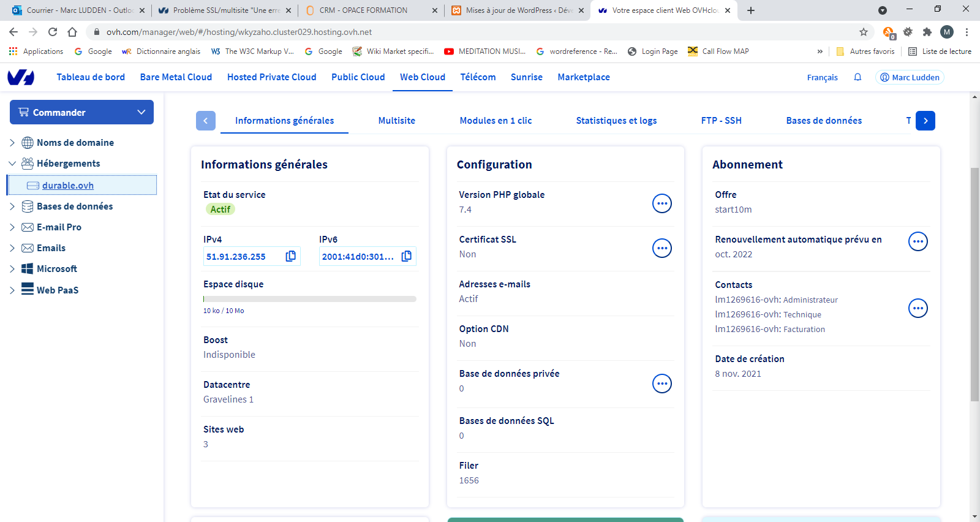The width and height of the screenshot is (980, 522).
Task: Open the Bases de données tab
Action: (x=823, y=121)
